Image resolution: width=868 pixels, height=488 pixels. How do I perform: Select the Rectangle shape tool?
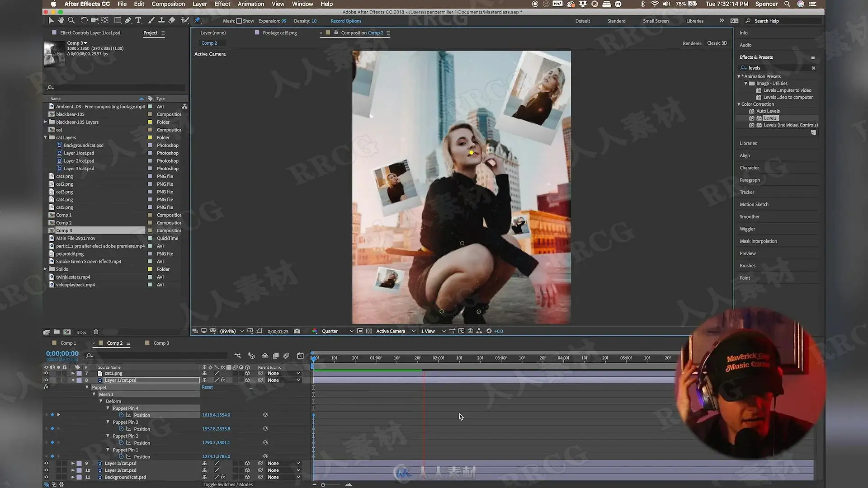point(118,20)
